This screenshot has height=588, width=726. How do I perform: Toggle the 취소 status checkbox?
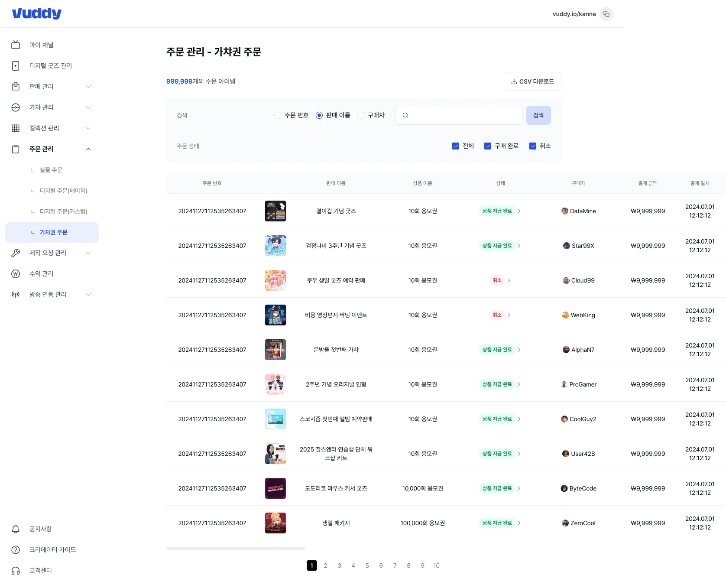click(x=533, y=146)
